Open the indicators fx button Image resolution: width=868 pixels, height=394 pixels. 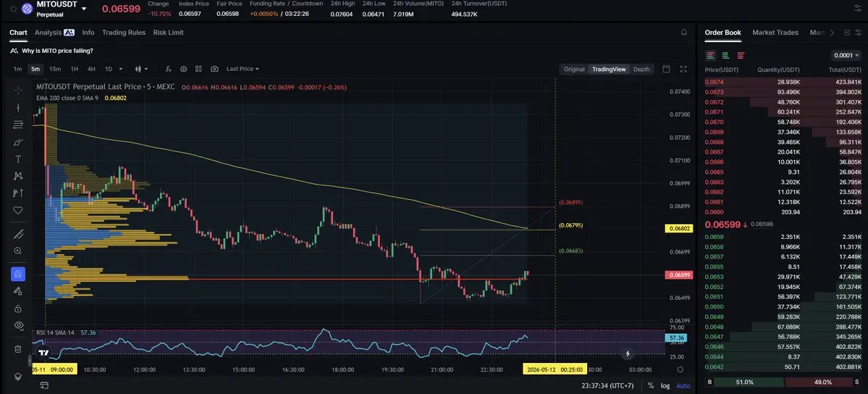pyautogui.click(x=168, y=69)
